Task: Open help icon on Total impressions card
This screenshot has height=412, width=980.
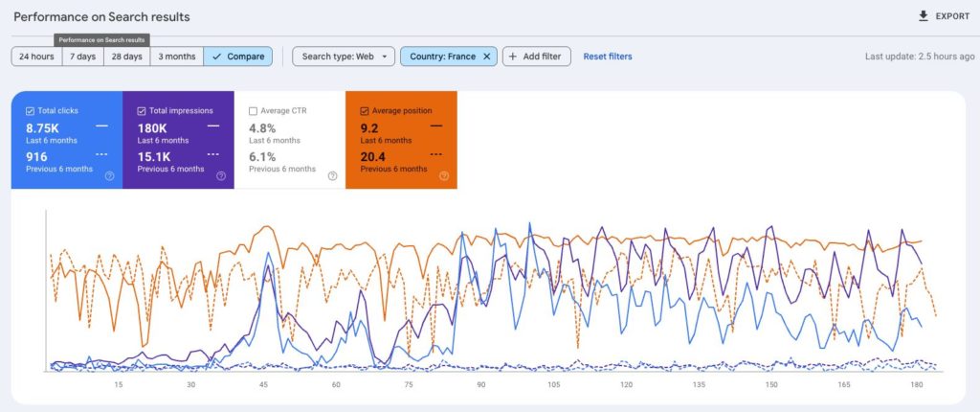Action: coord(221,176)
